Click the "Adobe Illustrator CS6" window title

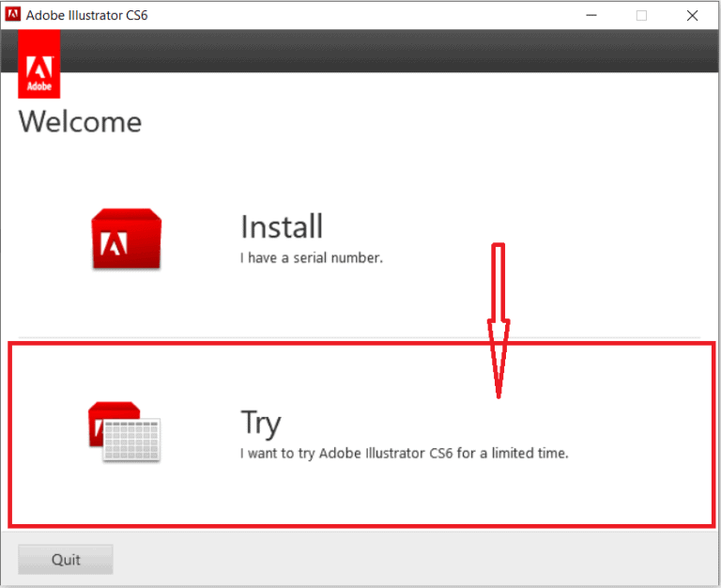pyautogui.click(x=87, y=15)
